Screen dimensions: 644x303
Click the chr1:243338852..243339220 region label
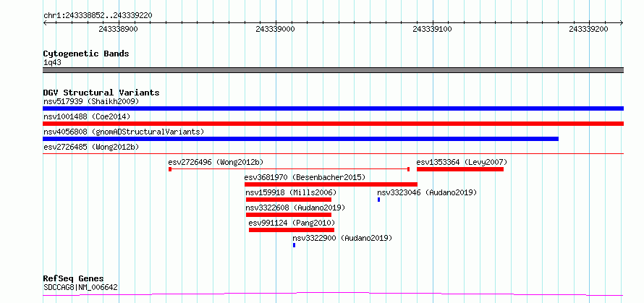[x=98, y=15]
